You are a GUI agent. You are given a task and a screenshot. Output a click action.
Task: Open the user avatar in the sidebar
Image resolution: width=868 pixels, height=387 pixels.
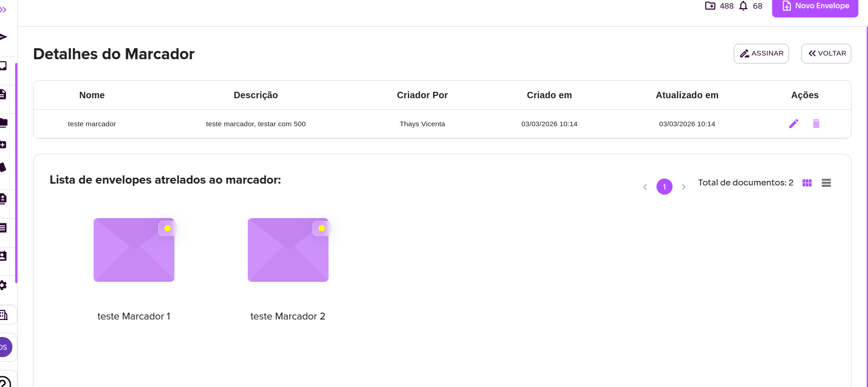point(4,347)
